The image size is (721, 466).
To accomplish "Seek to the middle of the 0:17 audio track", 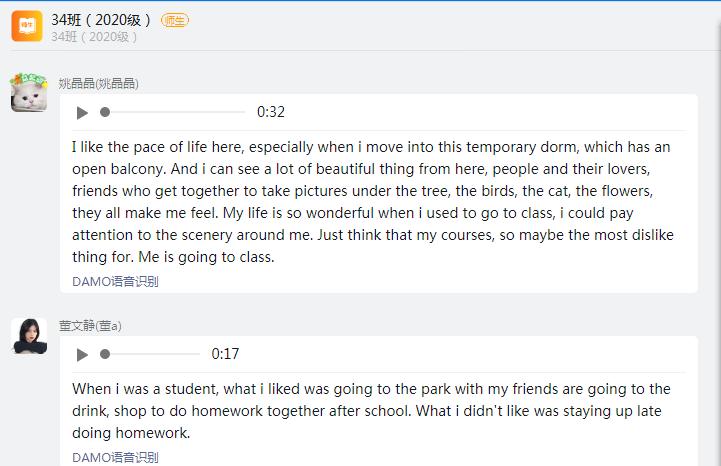I will (150, 354).
